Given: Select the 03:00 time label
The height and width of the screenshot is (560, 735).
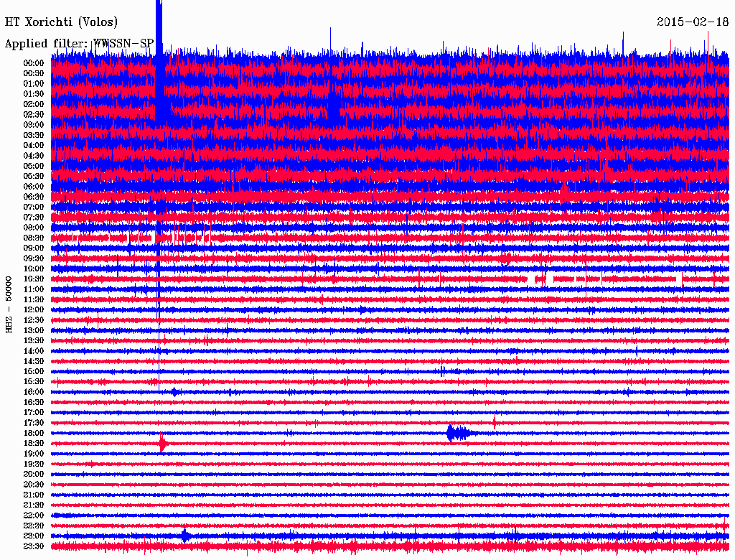Looking at the screenshot, I should (x=34, y=125).
